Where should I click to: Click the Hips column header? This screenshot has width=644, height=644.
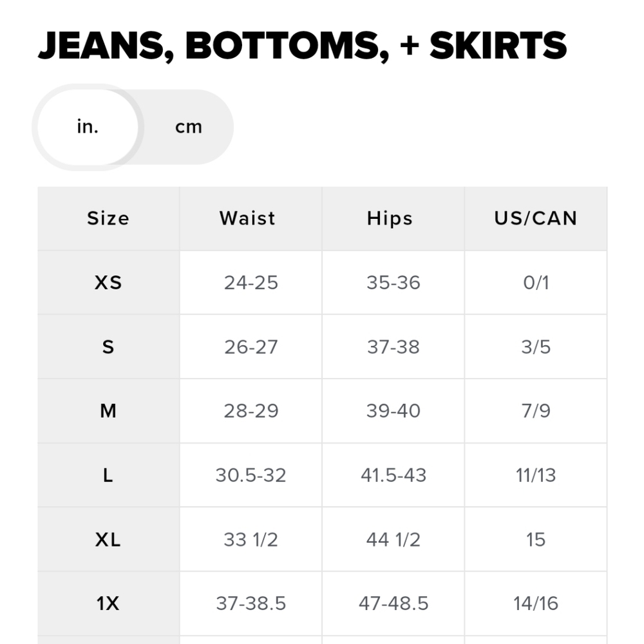[390, 218]
